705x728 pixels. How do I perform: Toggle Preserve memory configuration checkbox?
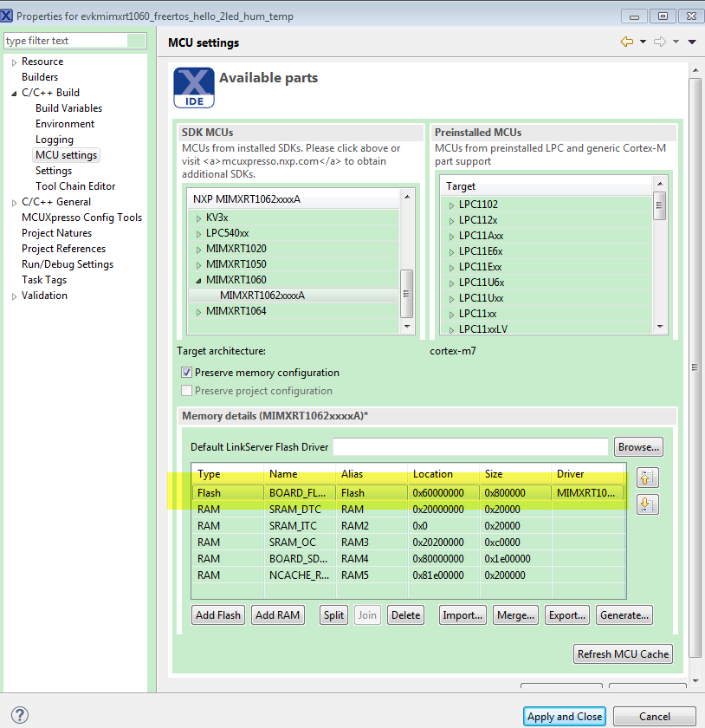pos(186,373)
